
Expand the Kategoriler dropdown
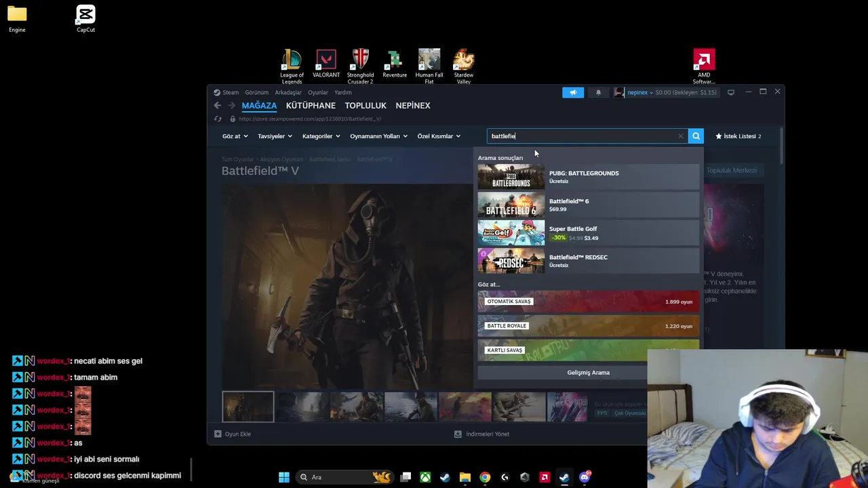(x=321, y=136)
